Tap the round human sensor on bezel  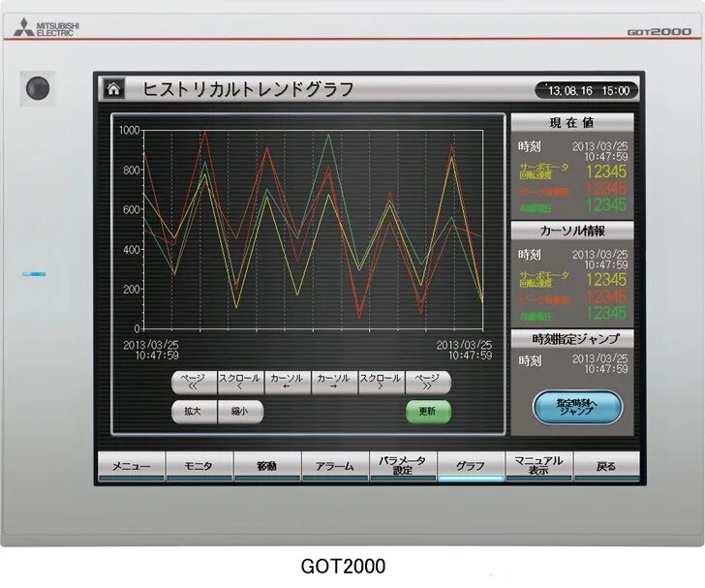click(38, 88)
